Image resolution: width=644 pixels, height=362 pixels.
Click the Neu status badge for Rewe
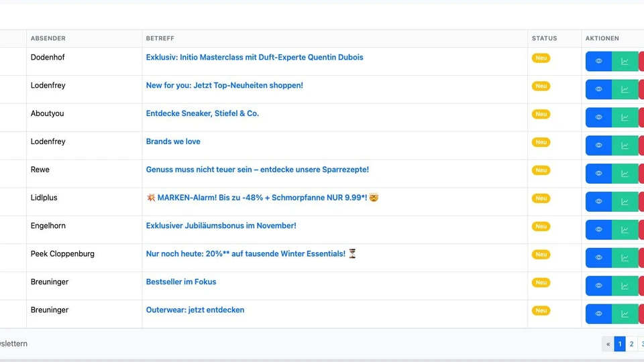coord(541,170)
